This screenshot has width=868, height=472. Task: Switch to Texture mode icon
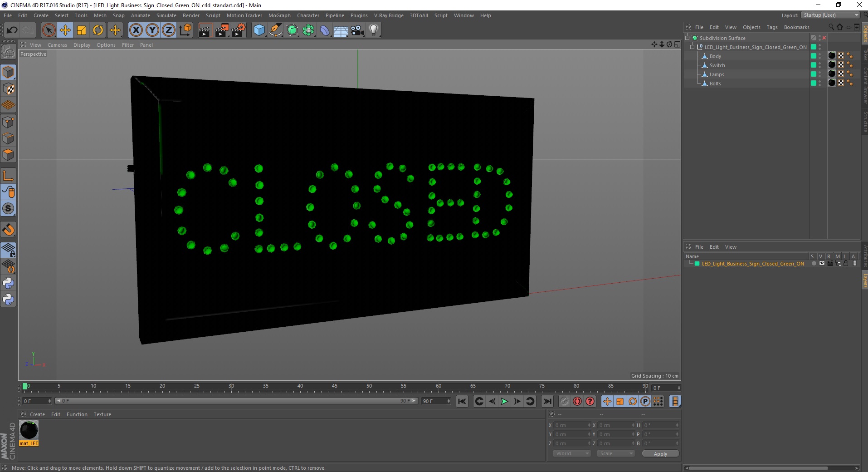point(8,89)
